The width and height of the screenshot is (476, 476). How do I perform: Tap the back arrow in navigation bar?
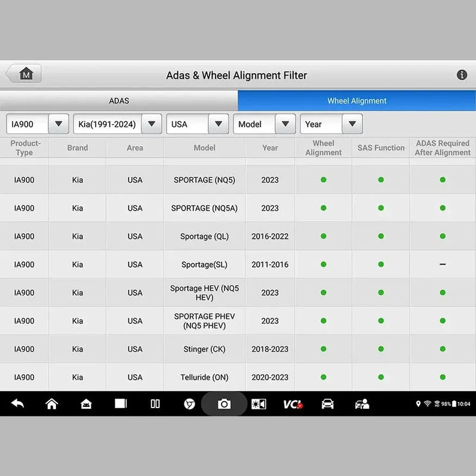[17, 404]
